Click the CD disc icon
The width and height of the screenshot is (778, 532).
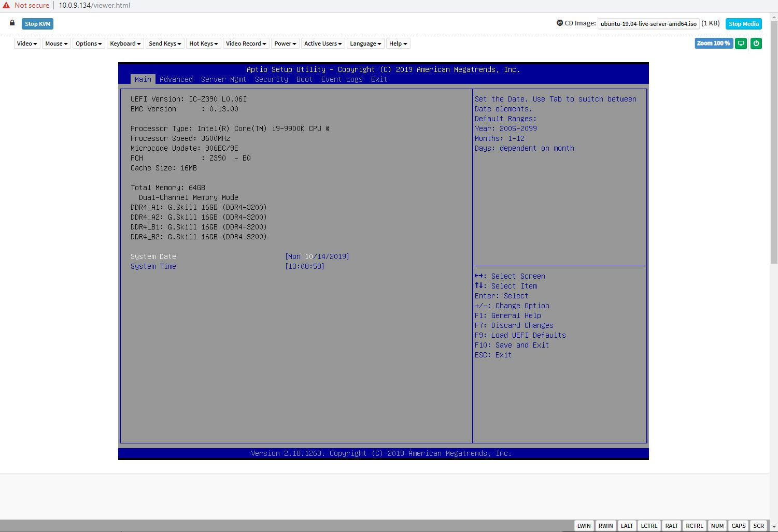point(560,23)
